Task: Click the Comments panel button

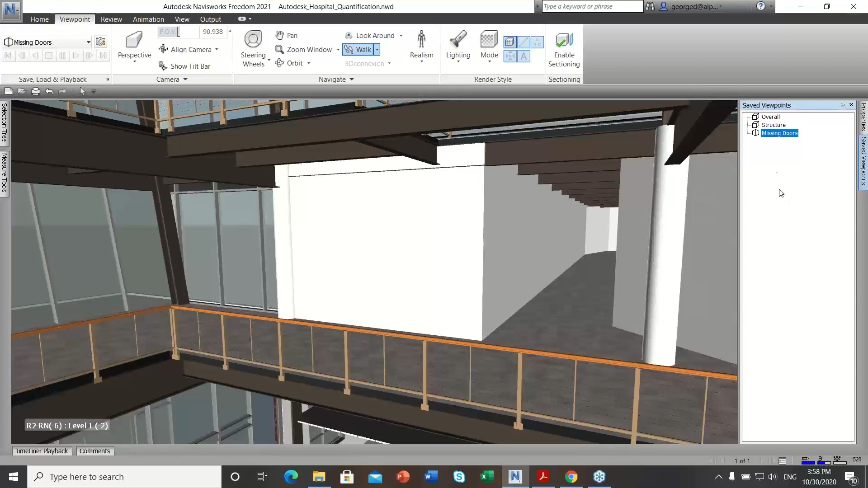Action: [x=94, y=451]
